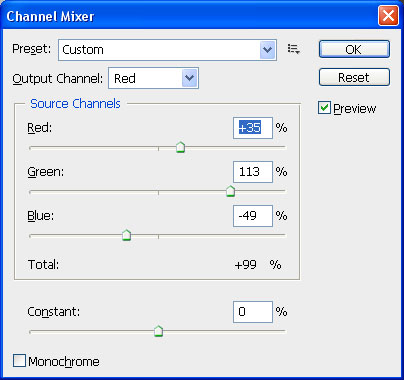Screen dimensions: 404x380
Task: Click the Red slider thumb
Action: click(180, 147)
